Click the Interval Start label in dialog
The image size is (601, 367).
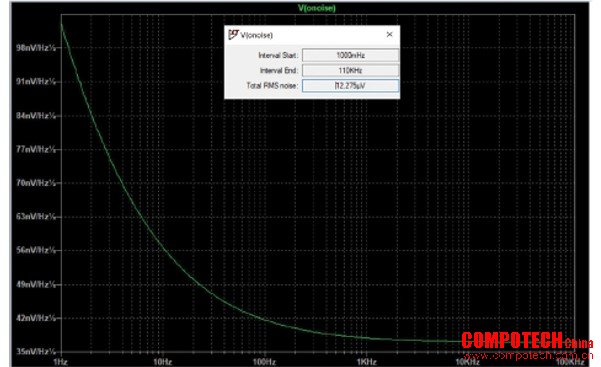click(x=278, y=56)
